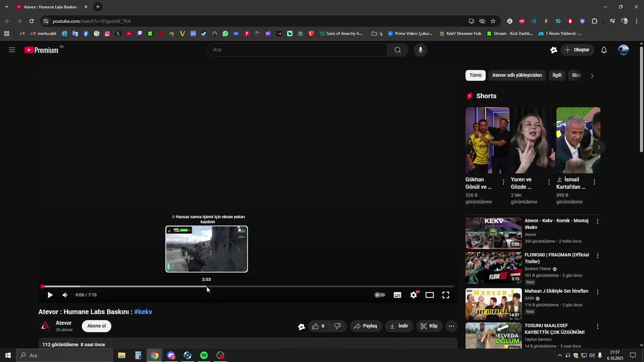Open Chrome extensions puzzle icon
Viewport: 644px width, 362px height.
click(595, 21)
